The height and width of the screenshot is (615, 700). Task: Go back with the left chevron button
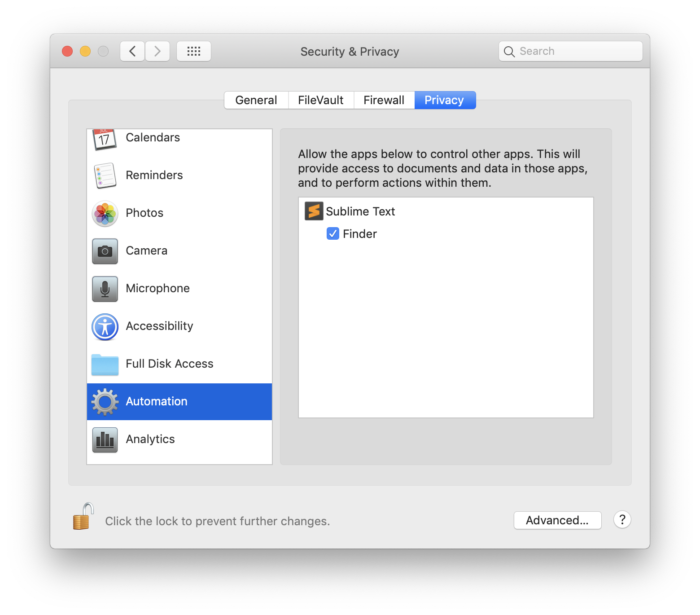(132, 51)
